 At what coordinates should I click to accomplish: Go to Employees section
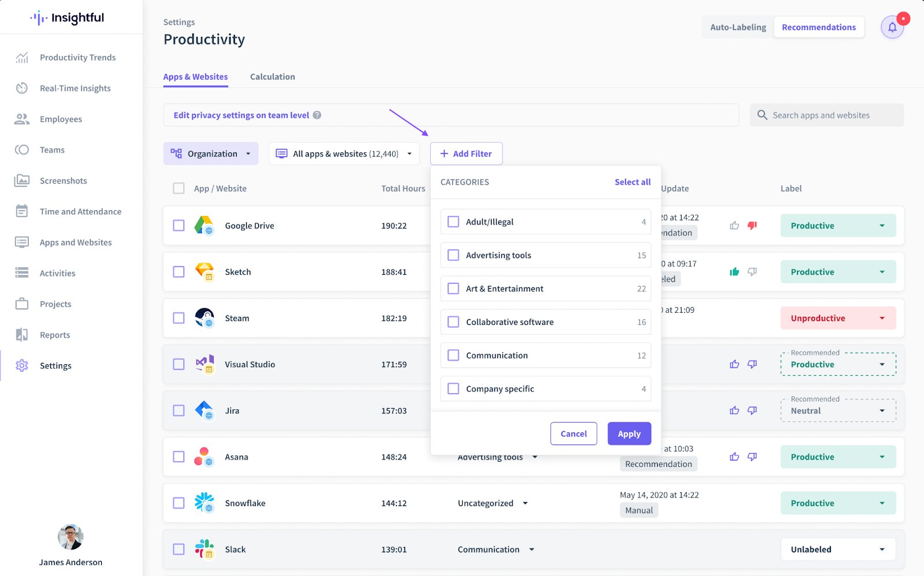click(61, 119)
